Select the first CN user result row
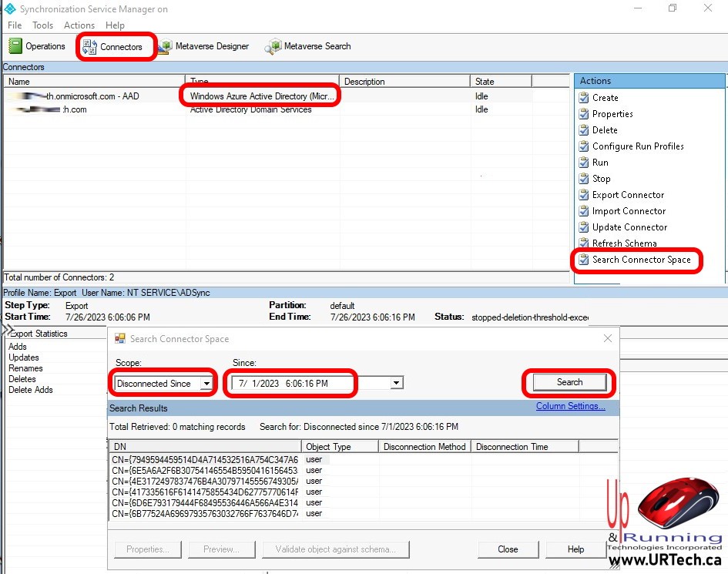This screenshot has width=728, height=574. [204, 459]
